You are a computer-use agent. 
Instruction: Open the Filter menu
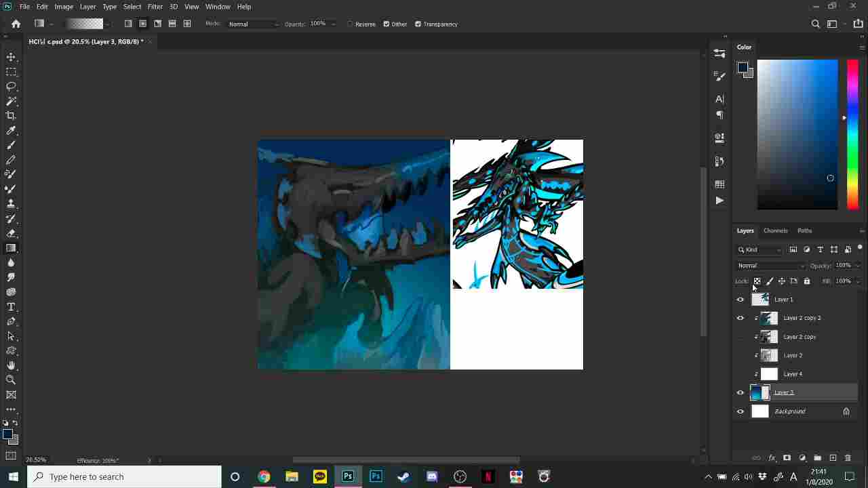[155, 7]
